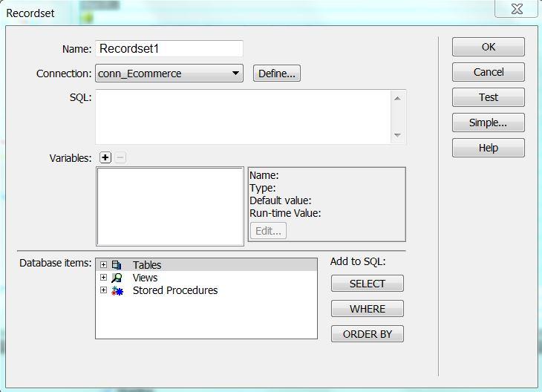Select the Stored Procedures row text

tap(175, 290)
